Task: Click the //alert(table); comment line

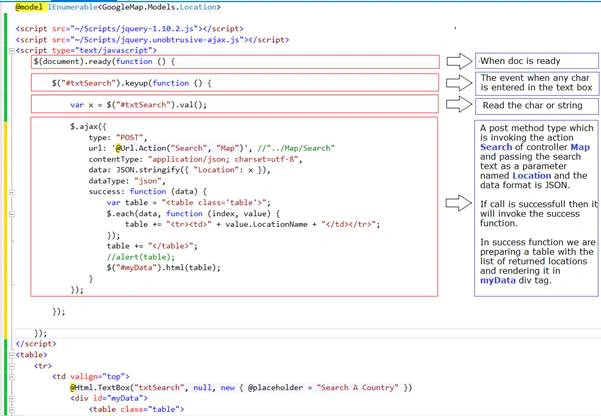Action: point(141,257)
